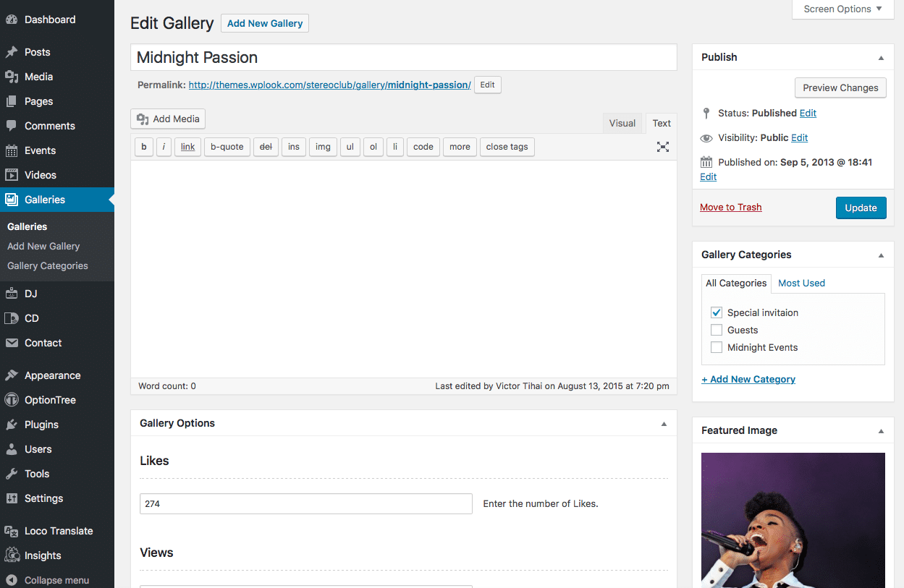
Task: Select the Most Used tab
Action: (801, 283)
